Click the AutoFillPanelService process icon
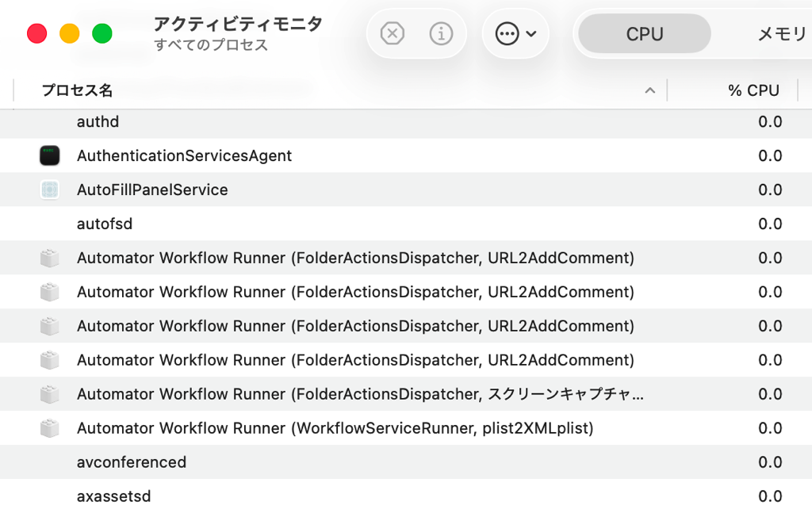 tap(50, 190)
